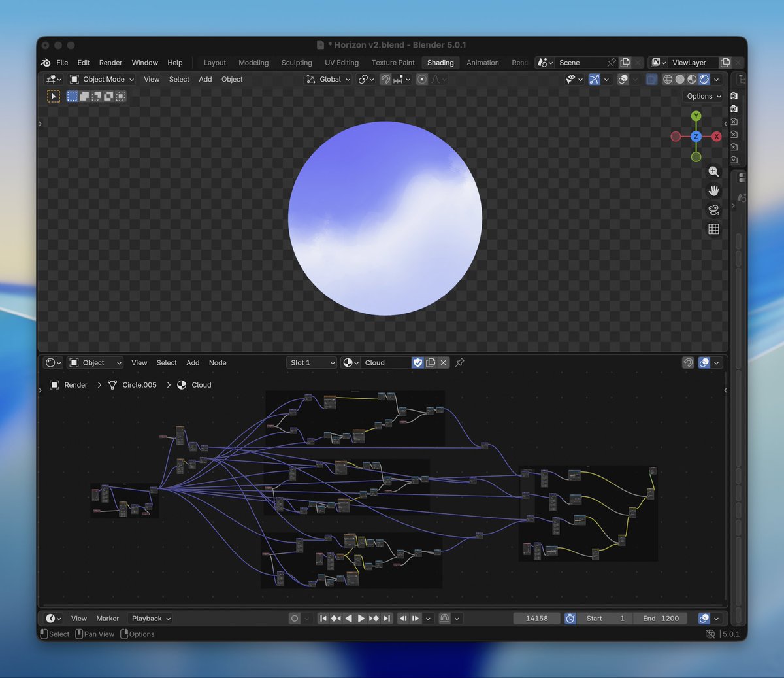Open the Playback popover in timeline
Viewport: 784px width, 678px height.
point(150,619)
